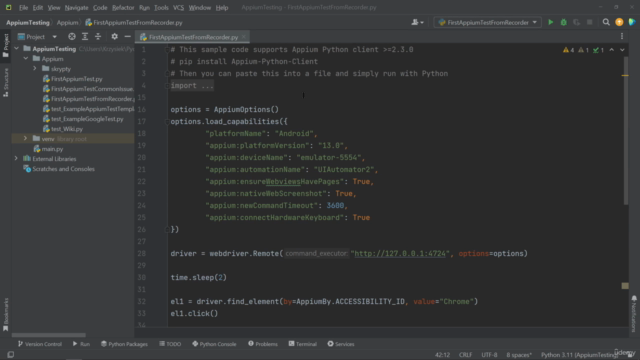Open run configuration dropdown FirstAppiumTestFromRecorder

(488, 22)
